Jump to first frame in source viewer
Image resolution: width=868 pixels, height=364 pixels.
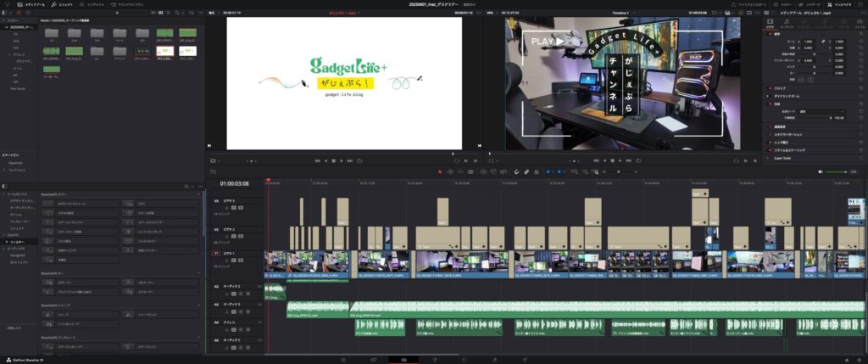[x=317, y=160]
